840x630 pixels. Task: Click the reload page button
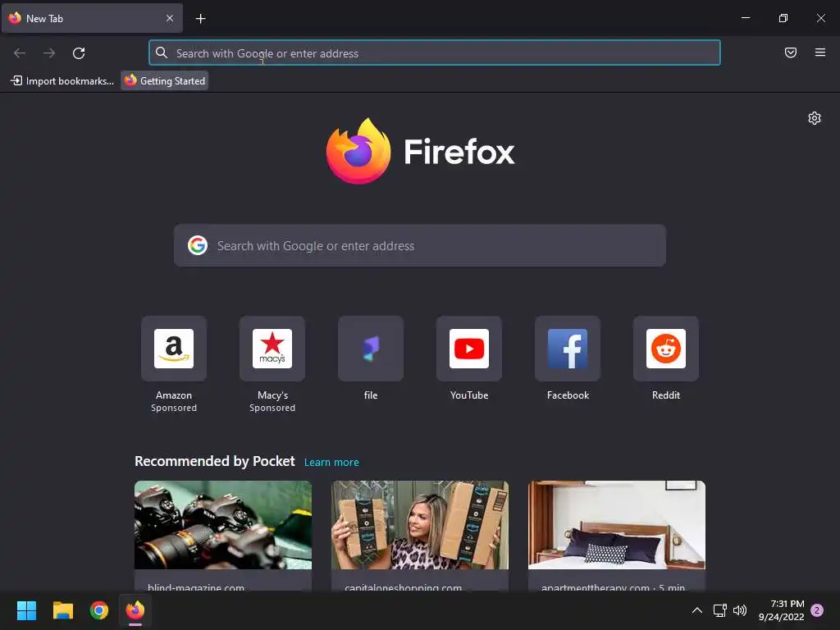79,53
